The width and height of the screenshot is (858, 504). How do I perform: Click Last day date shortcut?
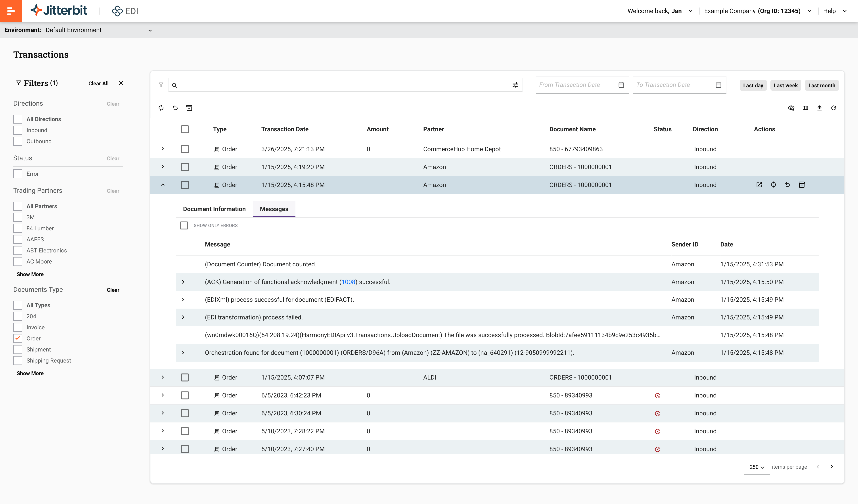[x=753, y=85]
